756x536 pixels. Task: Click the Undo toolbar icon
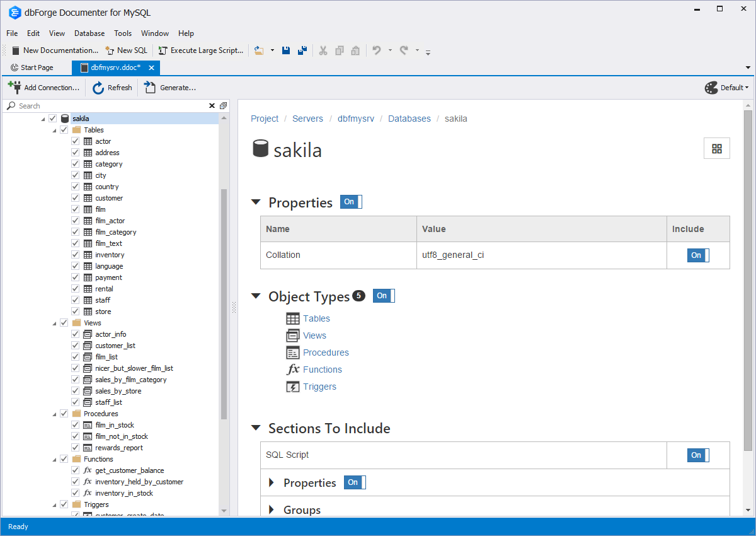coord(377,50)
